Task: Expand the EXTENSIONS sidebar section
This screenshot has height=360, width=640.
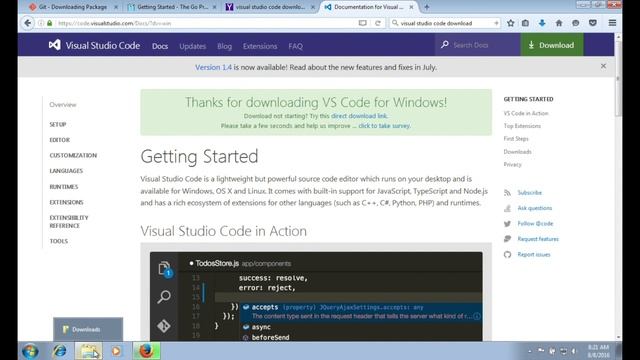Action: [66, 202]
